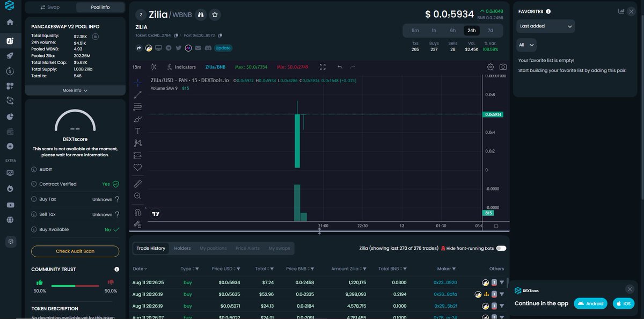Expand More info in pool panel
This screenshot has width=644, height=319.
coord(75,90)
